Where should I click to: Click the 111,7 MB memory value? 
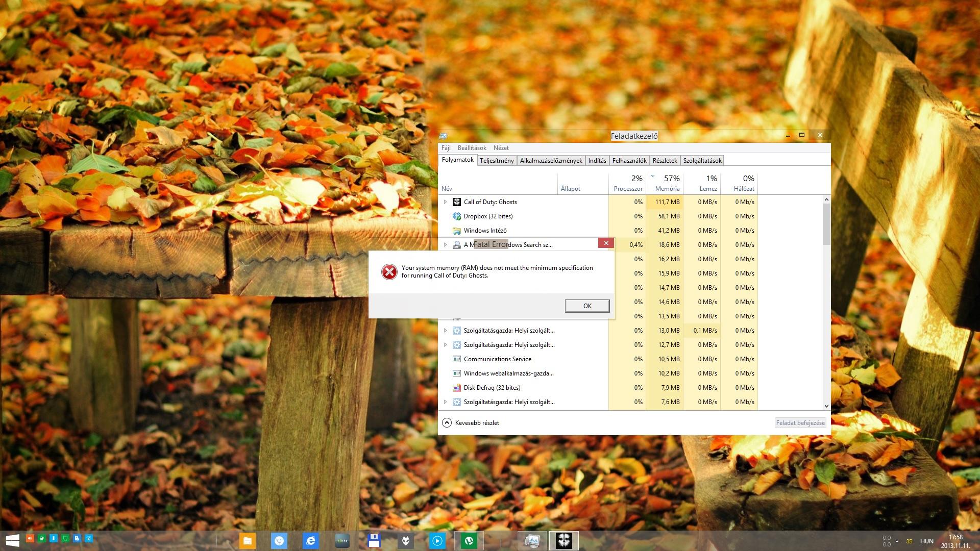tap(668, 202)
